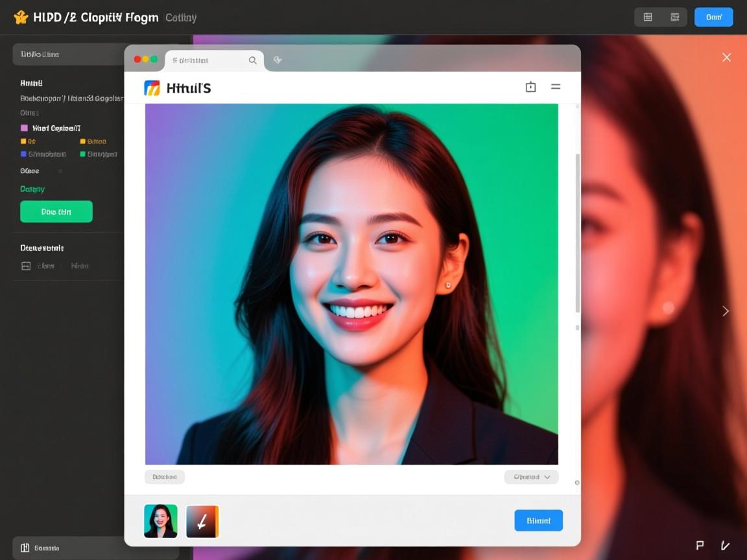Toggle the pink square checkbox in sidebar
The height and width of the screenshot is (560, 747).
tap(25, 128)
